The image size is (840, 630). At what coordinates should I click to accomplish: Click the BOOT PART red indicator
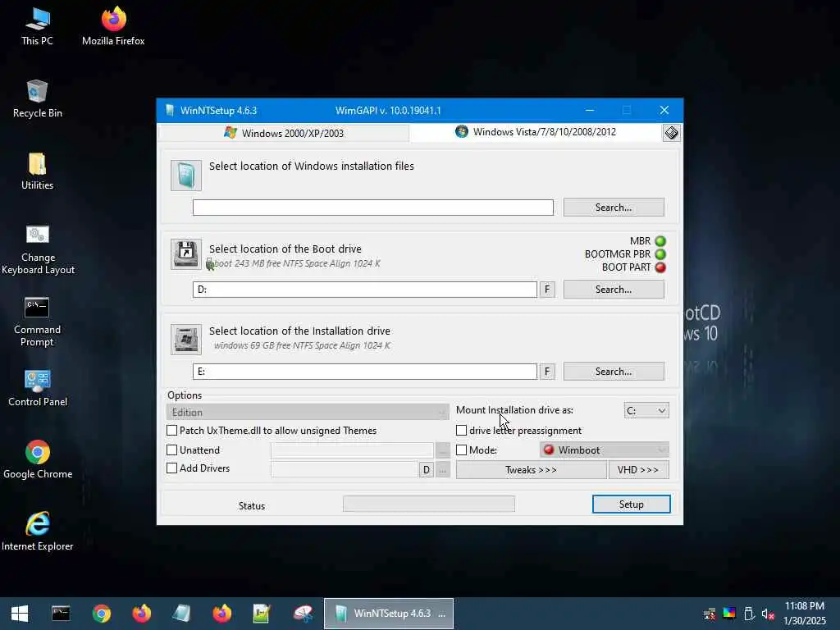pyautogui.click(x=660, y=267)
